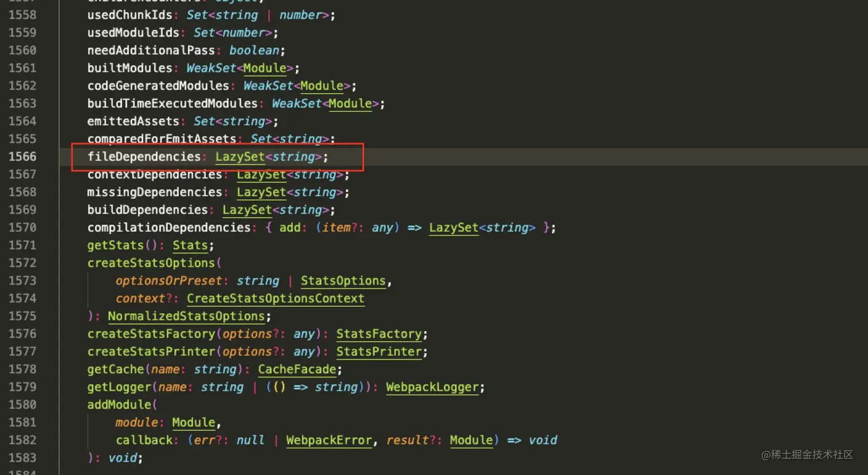Click line number 1583 in the gutter

pos(22,458)
